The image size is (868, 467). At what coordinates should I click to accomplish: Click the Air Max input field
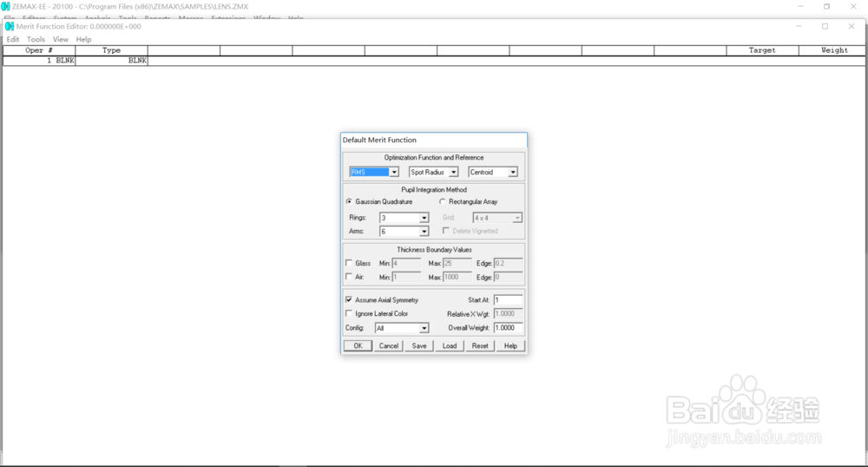pos(457,277)
